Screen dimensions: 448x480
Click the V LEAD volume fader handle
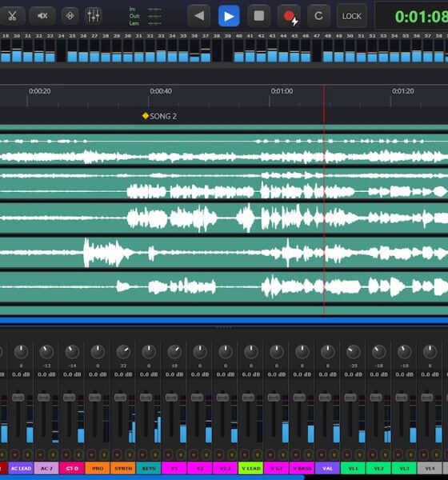click(248, 398)
